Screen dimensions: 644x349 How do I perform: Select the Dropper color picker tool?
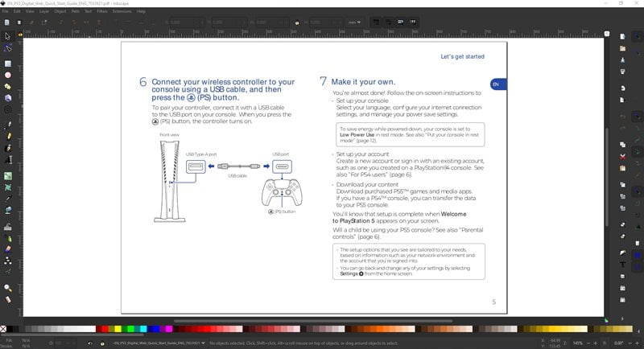tap(7, 199)
